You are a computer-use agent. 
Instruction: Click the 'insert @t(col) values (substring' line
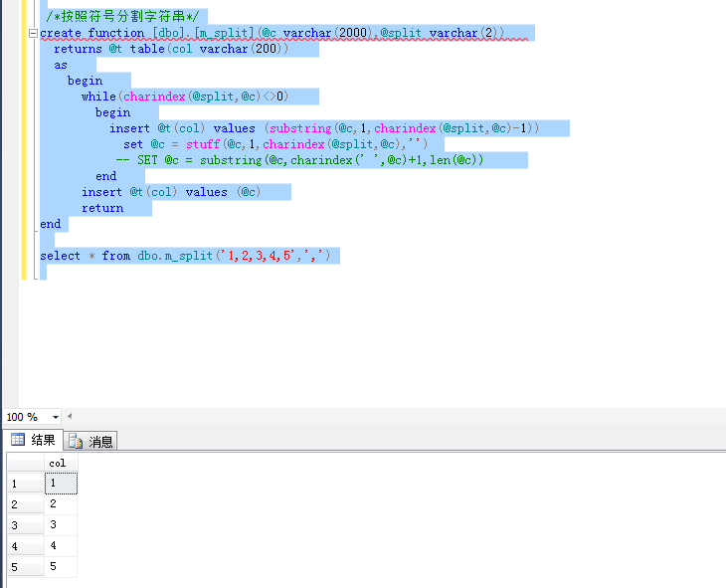coord(324,128)
